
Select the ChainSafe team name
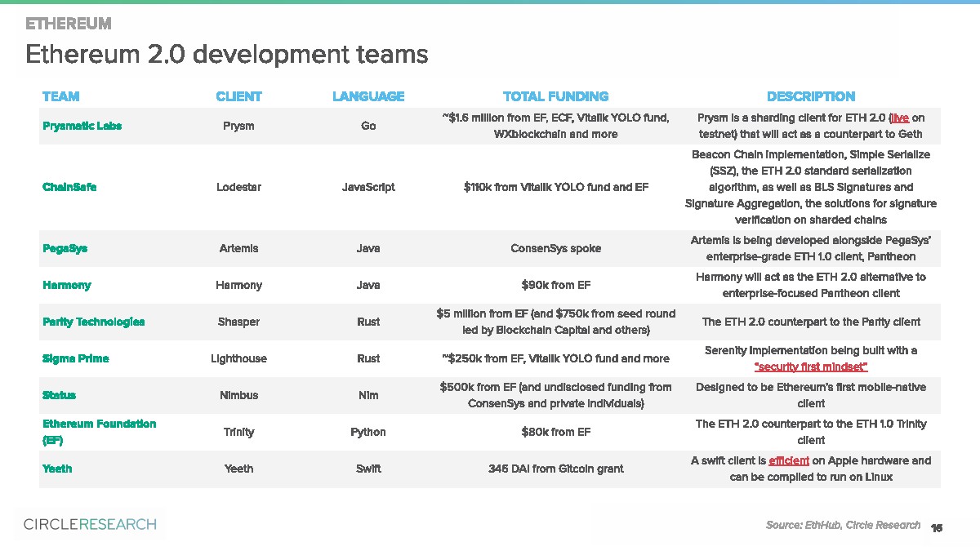69,187
